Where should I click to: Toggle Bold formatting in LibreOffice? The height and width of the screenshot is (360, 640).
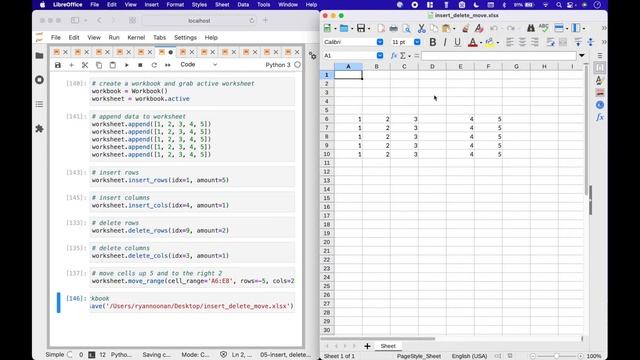[x=433, y=42]
